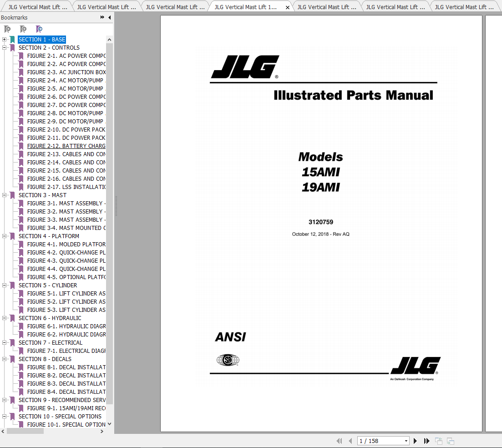Open FIGURE 4-5. OPTIONAL PLATF bookmark
The width and height of the screenshot is (502, 448).
(66, 277)
